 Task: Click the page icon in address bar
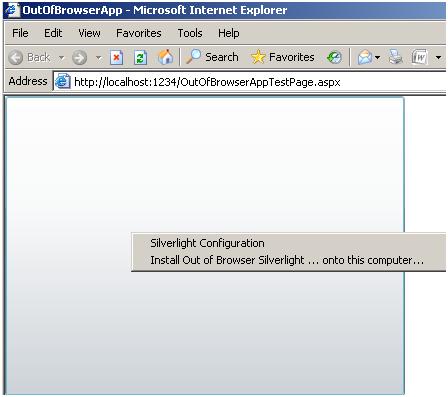pos(62,81)
